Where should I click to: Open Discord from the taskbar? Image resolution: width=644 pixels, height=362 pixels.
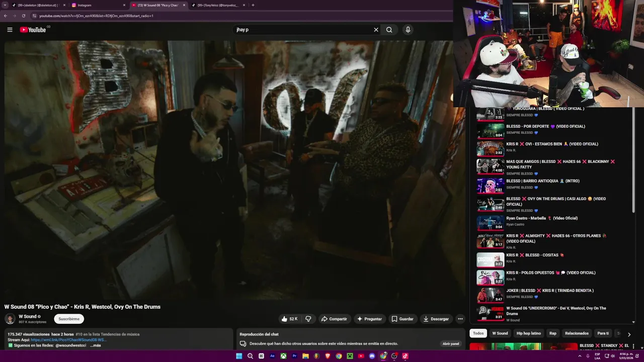372,356
